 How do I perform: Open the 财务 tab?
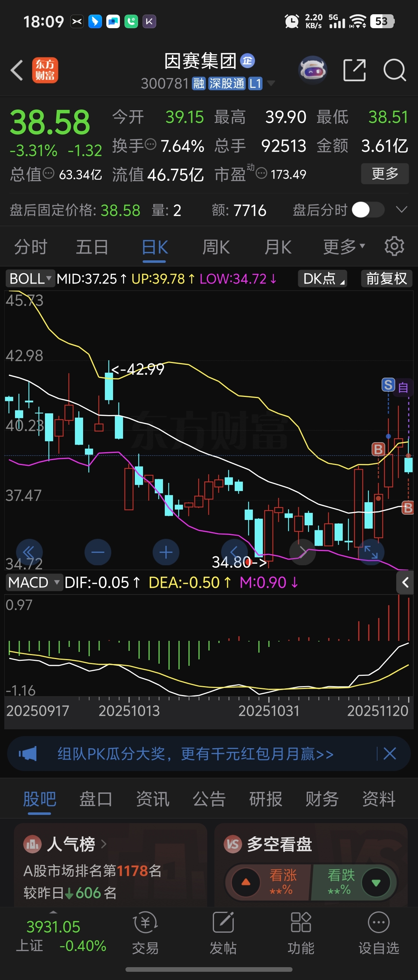coord(322,799)
